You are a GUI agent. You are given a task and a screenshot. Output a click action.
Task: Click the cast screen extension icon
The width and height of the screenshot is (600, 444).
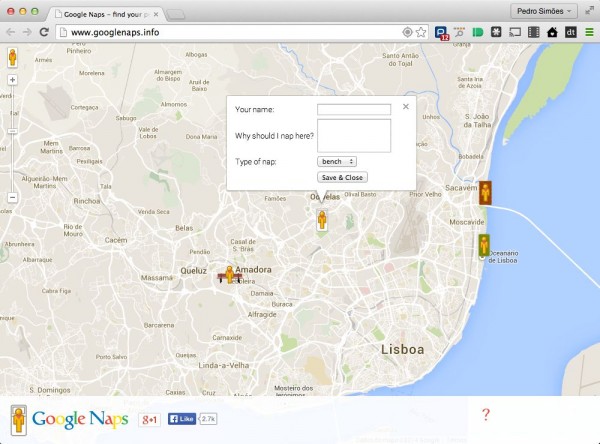515,33
